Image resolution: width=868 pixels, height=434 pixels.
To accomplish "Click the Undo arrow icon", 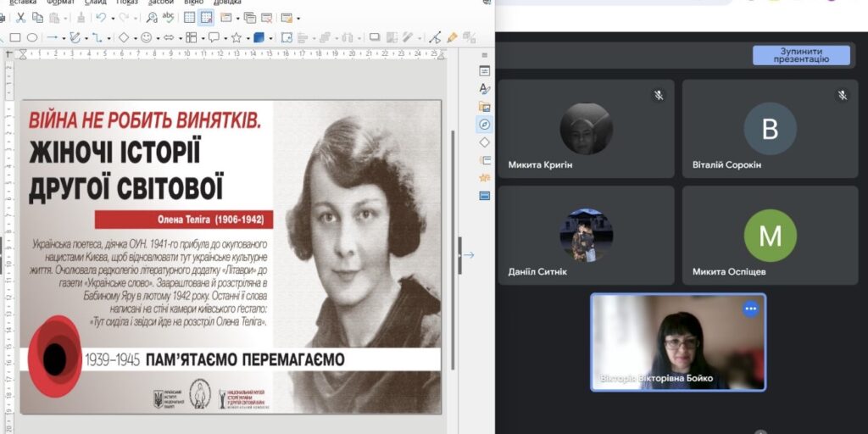I will point(101,17).
